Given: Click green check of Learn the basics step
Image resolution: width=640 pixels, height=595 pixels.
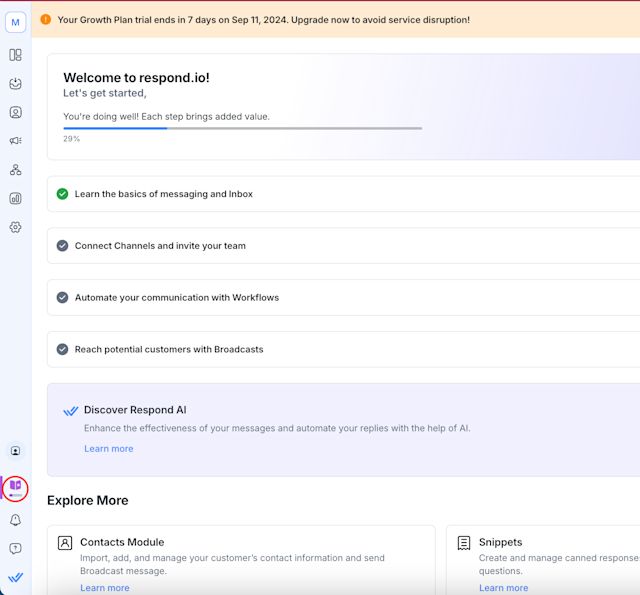Looking at the screenshot, I should click(x=62, y=194).
